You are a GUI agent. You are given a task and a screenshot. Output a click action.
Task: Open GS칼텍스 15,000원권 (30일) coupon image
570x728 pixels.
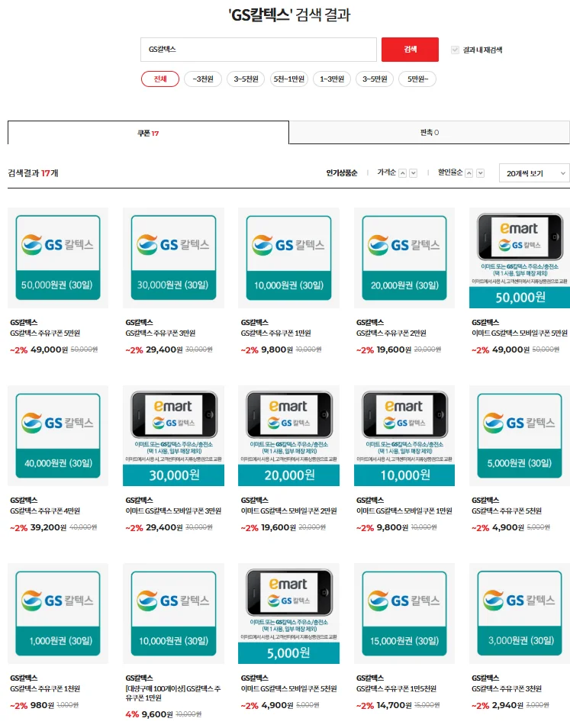404,614
